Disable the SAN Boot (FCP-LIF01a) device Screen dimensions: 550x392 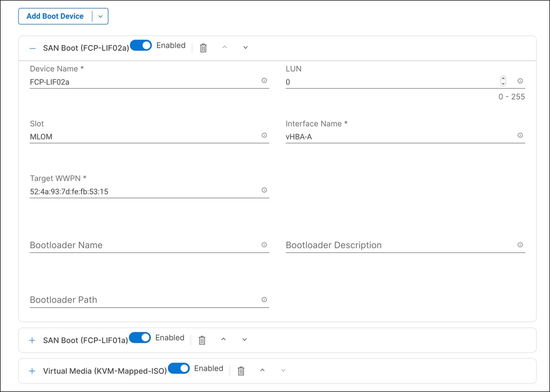tap(140, 337)
